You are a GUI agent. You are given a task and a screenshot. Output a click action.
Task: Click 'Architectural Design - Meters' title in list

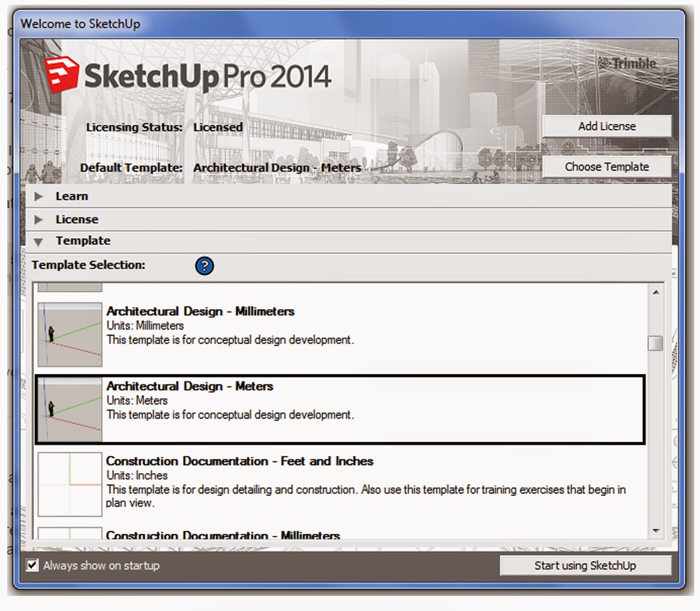coord(190,386)
